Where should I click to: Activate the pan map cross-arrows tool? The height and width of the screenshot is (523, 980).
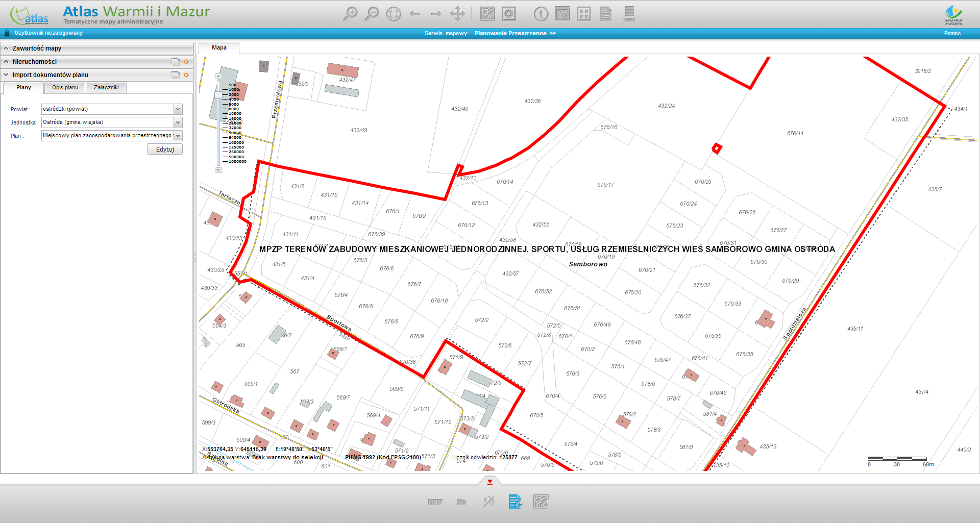(457, 14)
